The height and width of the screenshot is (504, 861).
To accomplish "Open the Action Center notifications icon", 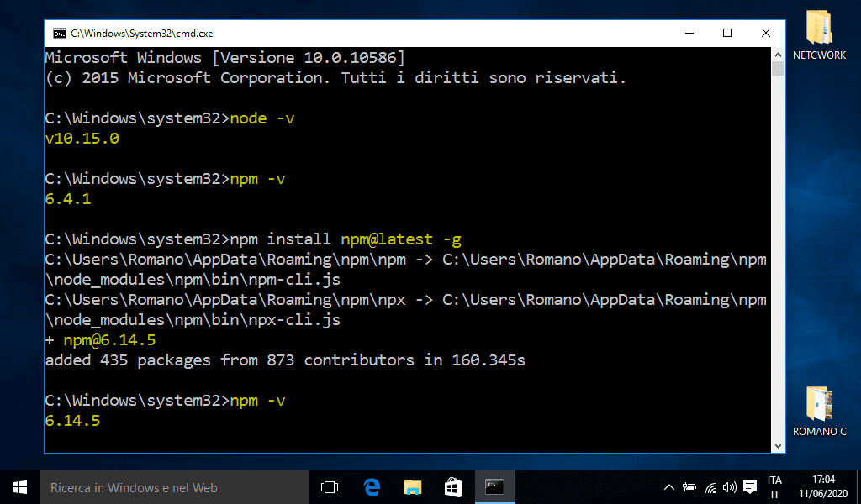I will pyautogui.click(x=750, y=487).
